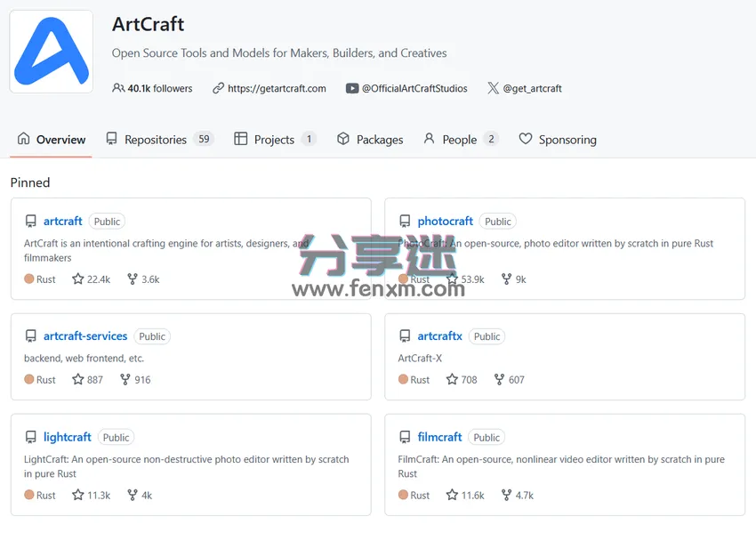Click the Rust language dot on artcraft card
The width and height of the screenshot is (756, 533).
click(29, 279)
